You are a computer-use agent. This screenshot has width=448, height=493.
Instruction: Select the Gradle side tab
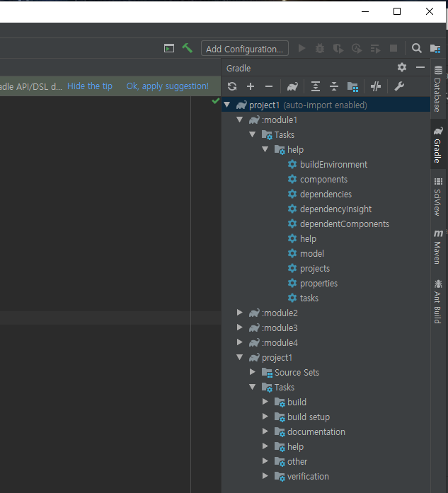pyautogui.click(x=438, y=144)
